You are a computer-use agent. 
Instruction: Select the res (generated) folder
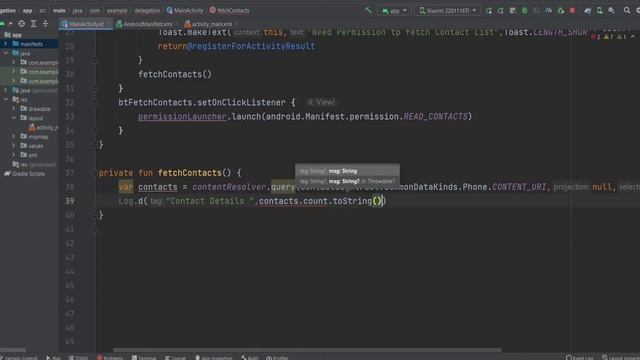click(x=34, y=164)
